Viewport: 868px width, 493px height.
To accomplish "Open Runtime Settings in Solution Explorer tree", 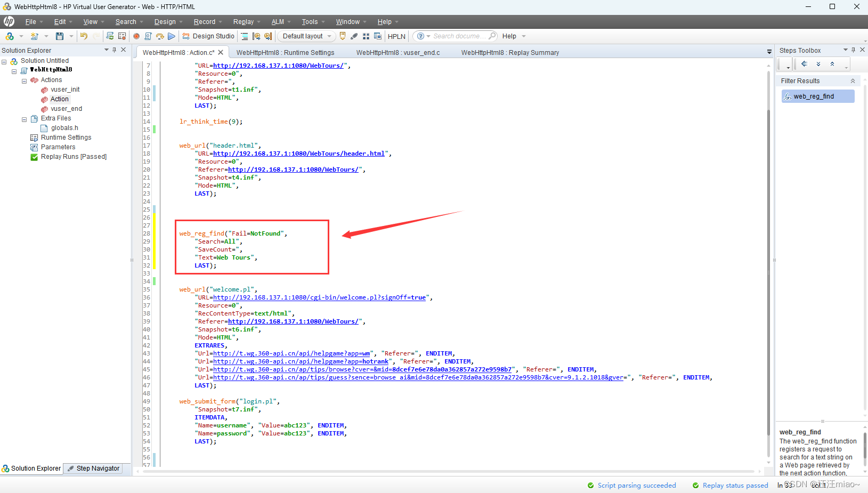I will [66, 138].
